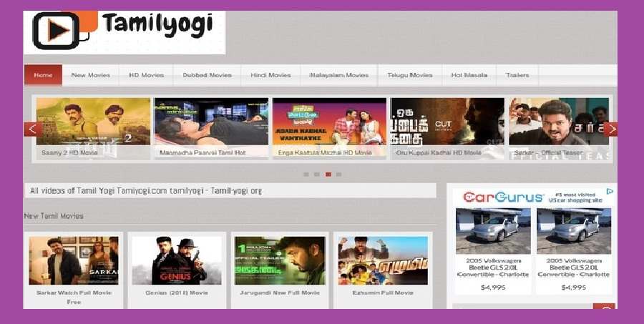Image resolution: width=644 pixels, height=324 pixels.
Task: Advance carousel with right arrow
Action: [x=610, y=129]
